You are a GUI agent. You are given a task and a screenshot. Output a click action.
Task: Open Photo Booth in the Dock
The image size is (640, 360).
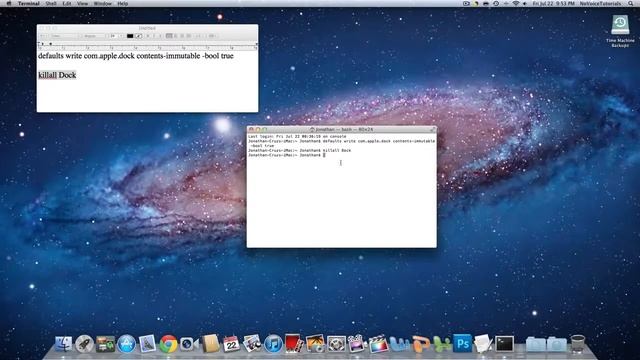[x=294, y=344]
